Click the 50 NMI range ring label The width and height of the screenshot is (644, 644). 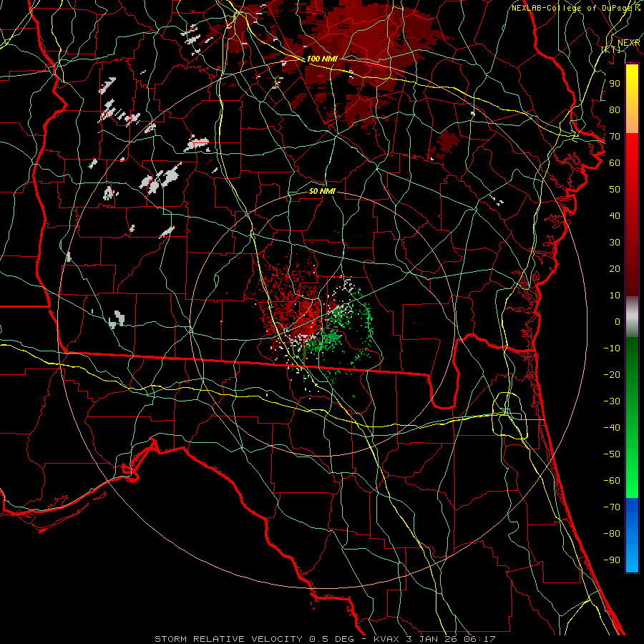coord(322,191)
